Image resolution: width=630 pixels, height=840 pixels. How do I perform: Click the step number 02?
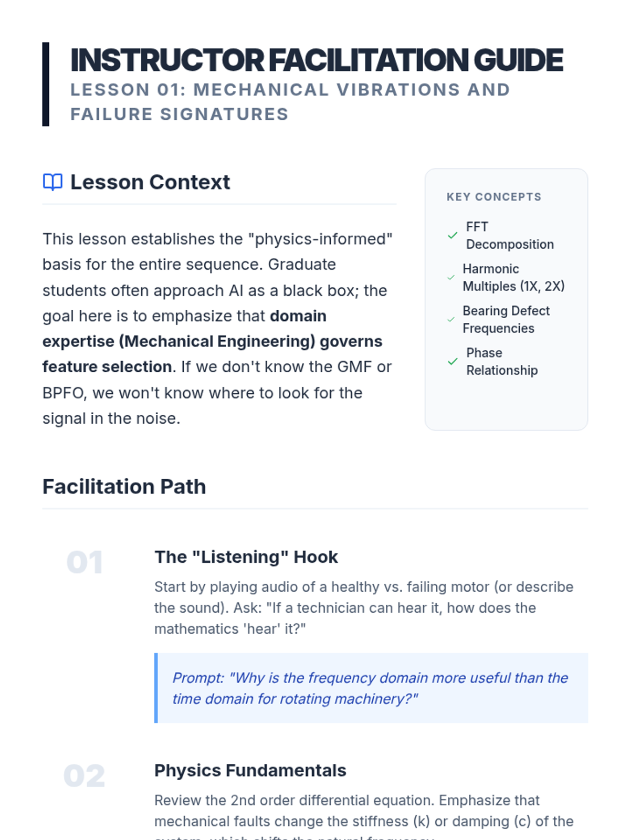click(84, 776)
